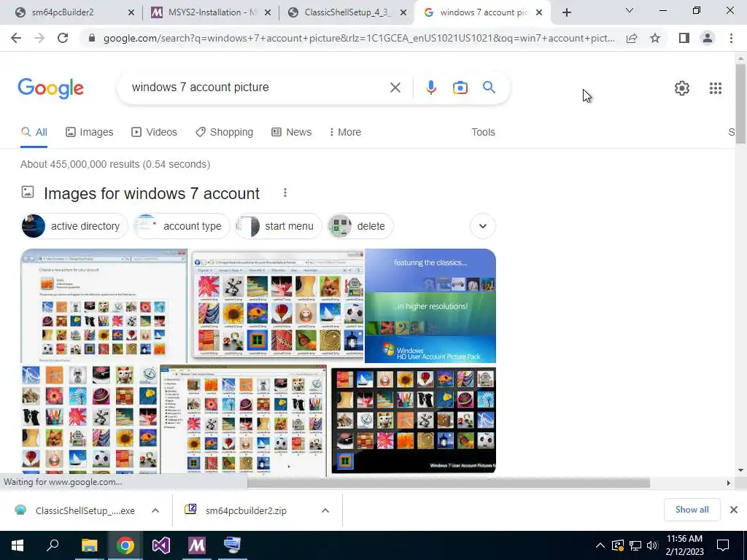Click the horizontal page scrollbar
Viewport: 747px width, 560px height.
point(448,483)
